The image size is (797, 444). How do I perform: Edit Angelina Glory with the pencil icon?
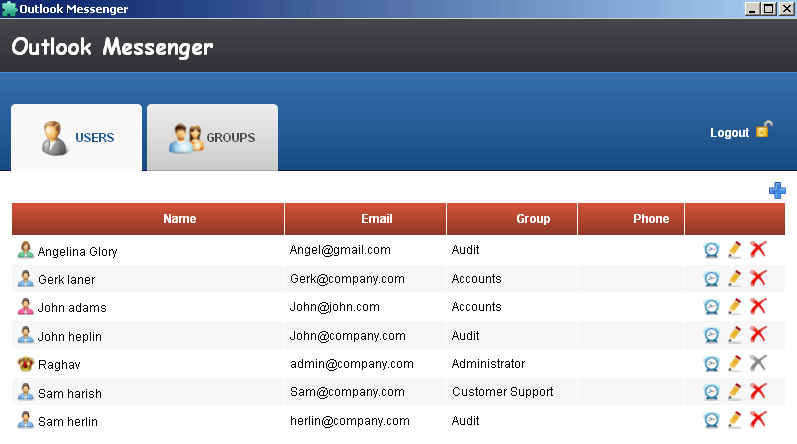(x=734, y=249)
